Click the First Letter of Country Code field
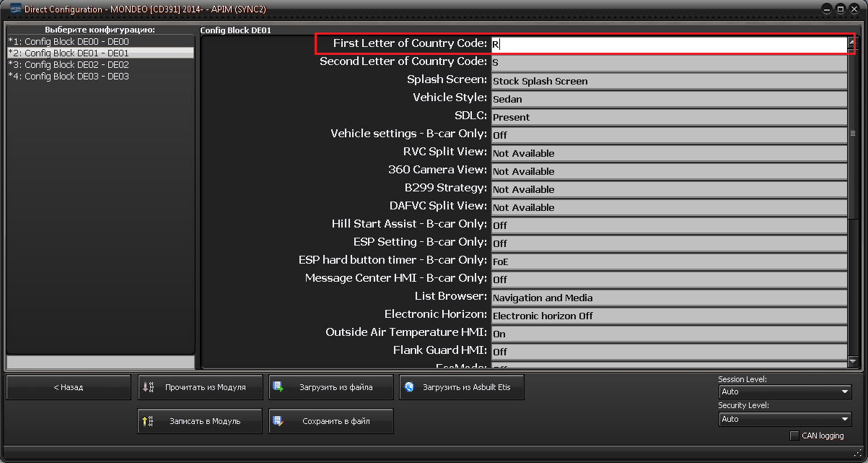The height and width of the screenshot is (463, 868). [669, 44]
